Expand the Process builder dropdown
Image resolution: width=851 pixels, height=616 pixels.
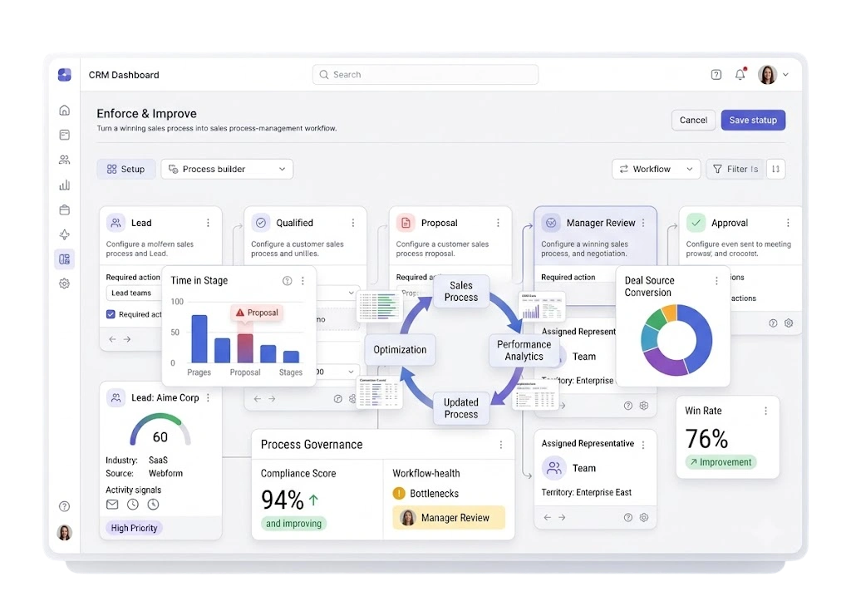227,170
